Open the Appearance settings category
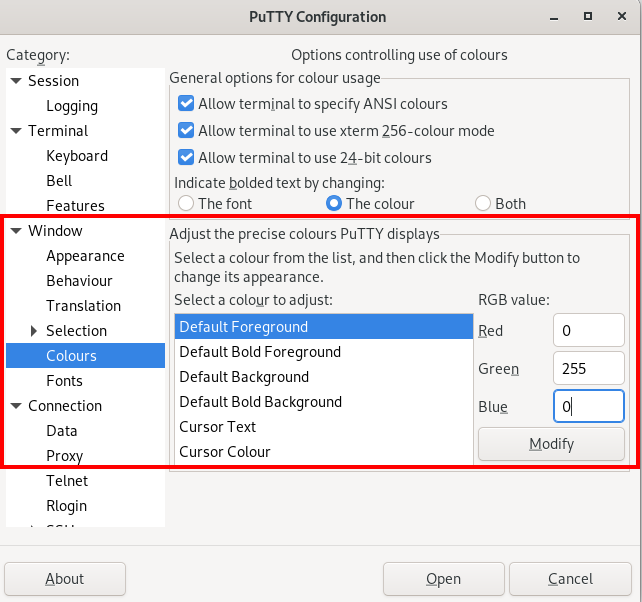Screen dimensions: 642x602 pos(85,256)
